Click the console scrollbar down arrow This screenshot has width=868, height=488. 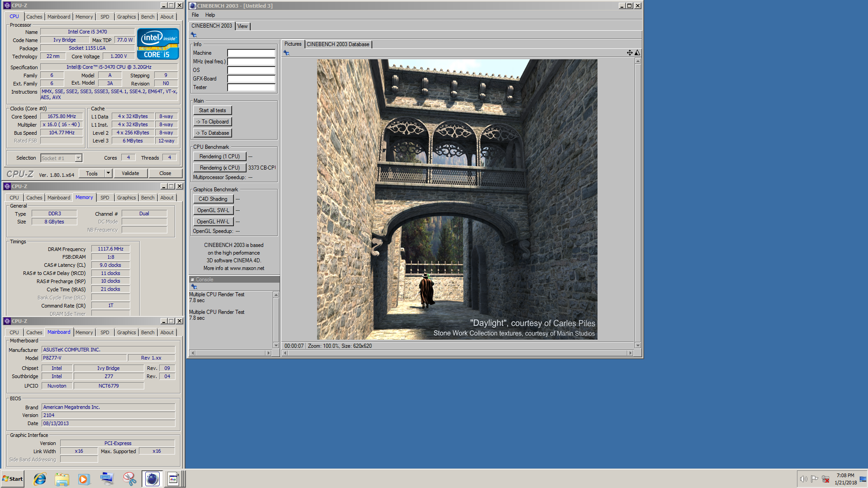tap(276, 346)
